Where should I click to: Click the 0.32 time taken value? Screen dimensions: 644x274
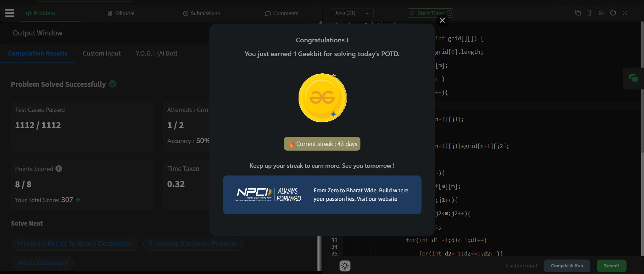(x=176, y=184)
